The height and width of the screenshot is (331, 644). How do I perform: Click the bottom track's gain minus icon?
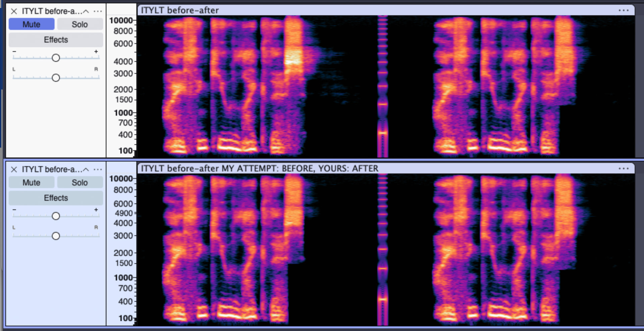[x=14, y=210]
